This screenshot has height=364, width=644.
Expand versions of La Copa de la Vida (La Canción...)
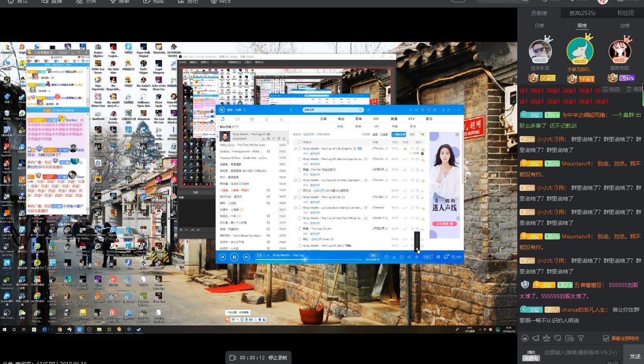[296, 207]
